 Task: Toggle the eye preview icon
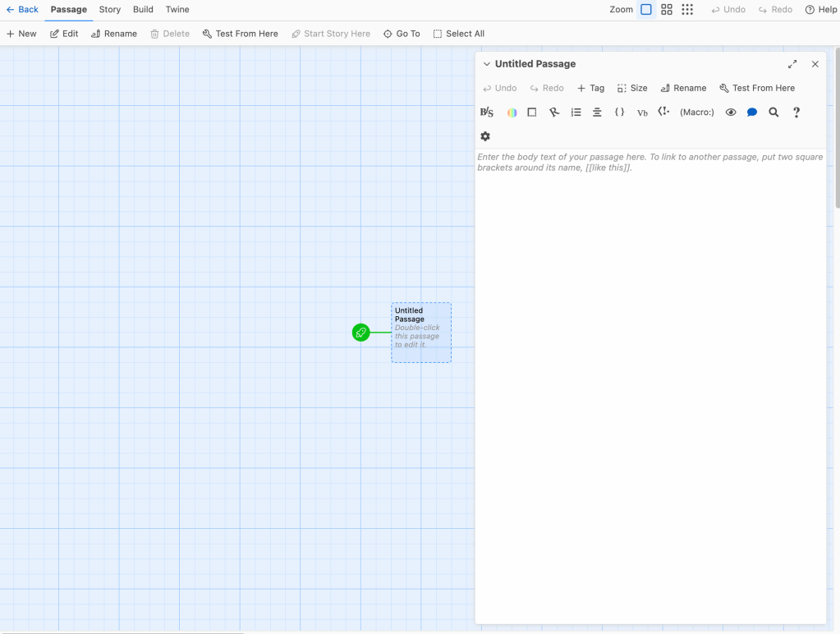pos(731,113)
